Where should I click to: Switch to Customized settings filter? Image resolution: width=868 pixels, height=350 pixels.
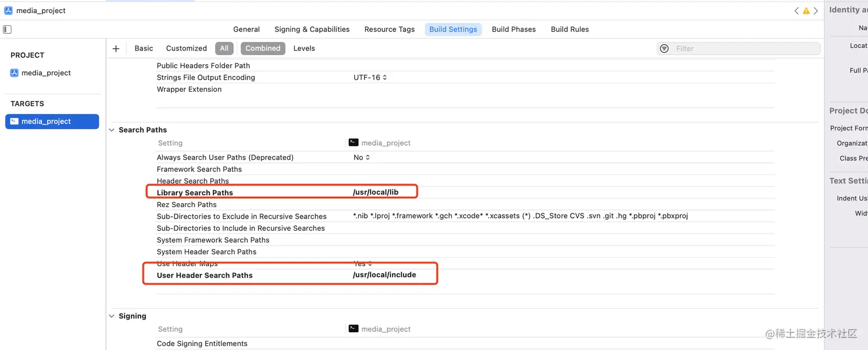tap(186, 49)
